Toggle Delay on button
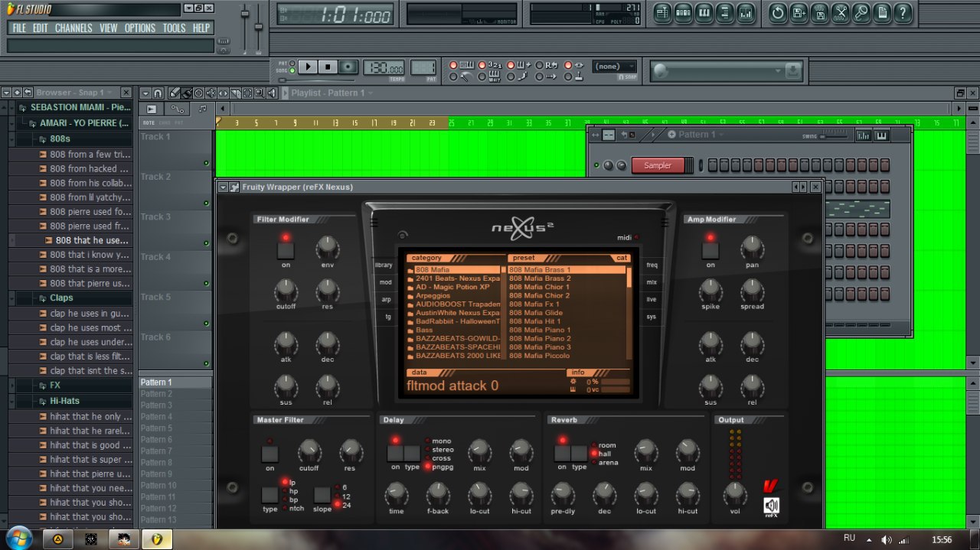The height and width of the screenshot is (550, 980). click(395, 453)
